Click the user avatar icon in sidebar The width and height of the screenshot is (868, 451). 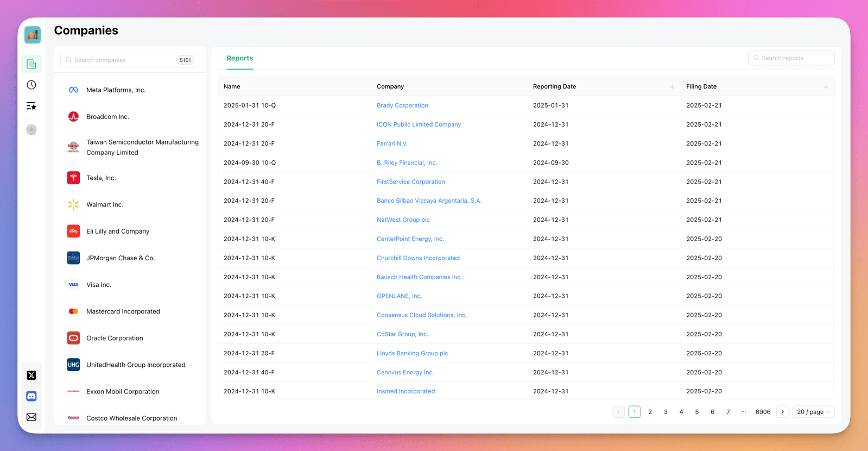pos(31,129)
